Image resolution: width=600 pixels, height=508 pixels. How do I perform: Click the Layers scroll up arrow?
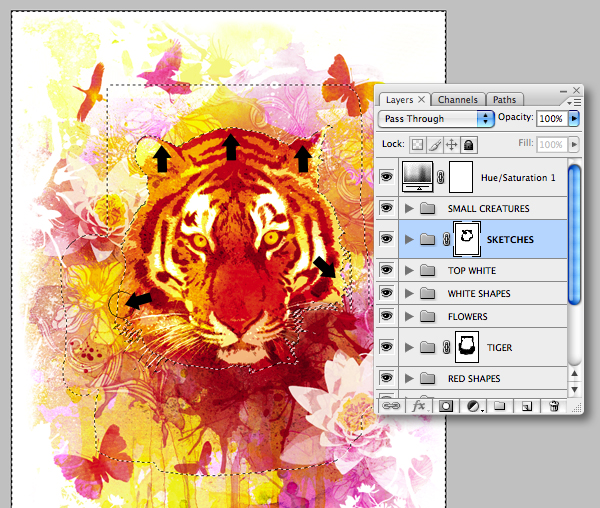[574, 373]
